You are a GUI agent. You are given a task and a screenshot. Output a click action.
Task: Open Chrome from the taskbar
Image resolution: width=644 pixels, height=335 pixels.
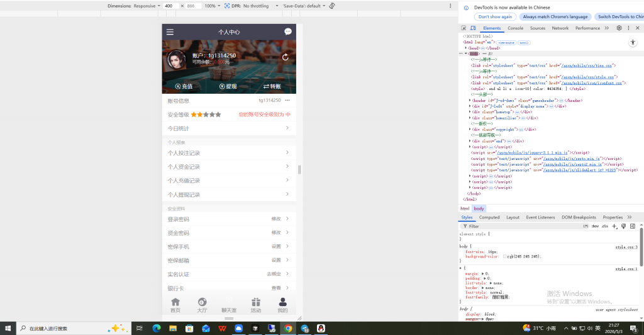pyautogui.click(x=288, y=328)
